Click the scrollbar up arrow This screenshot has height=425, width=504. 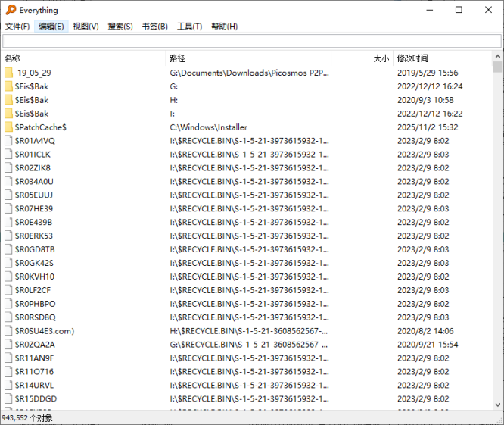tap(498, 56)
